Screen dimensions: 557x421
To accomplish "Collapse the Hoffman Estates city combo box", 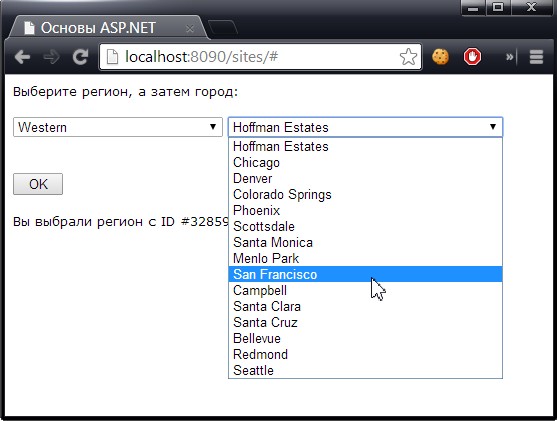I will (365, 127).
